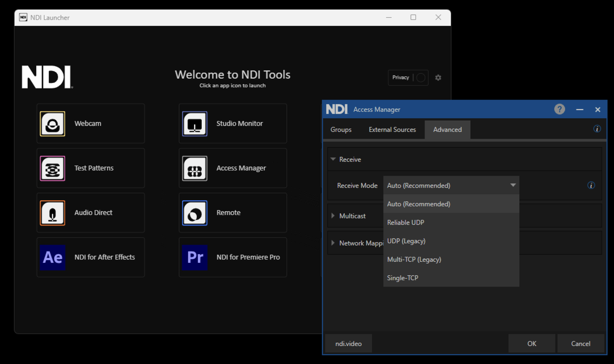614x364 pixels.
Task: Select the Advanced tab
Action: click(x=447, y=129)
